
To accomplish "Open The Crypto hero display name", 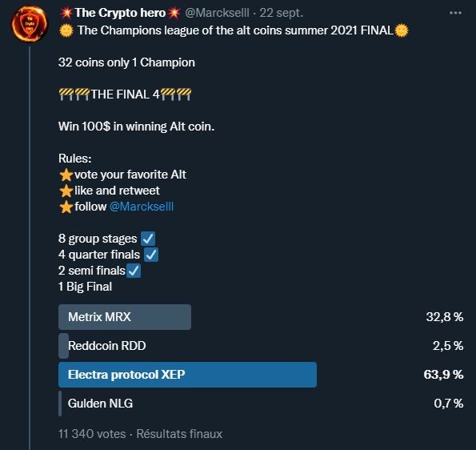I will [120, 13].
